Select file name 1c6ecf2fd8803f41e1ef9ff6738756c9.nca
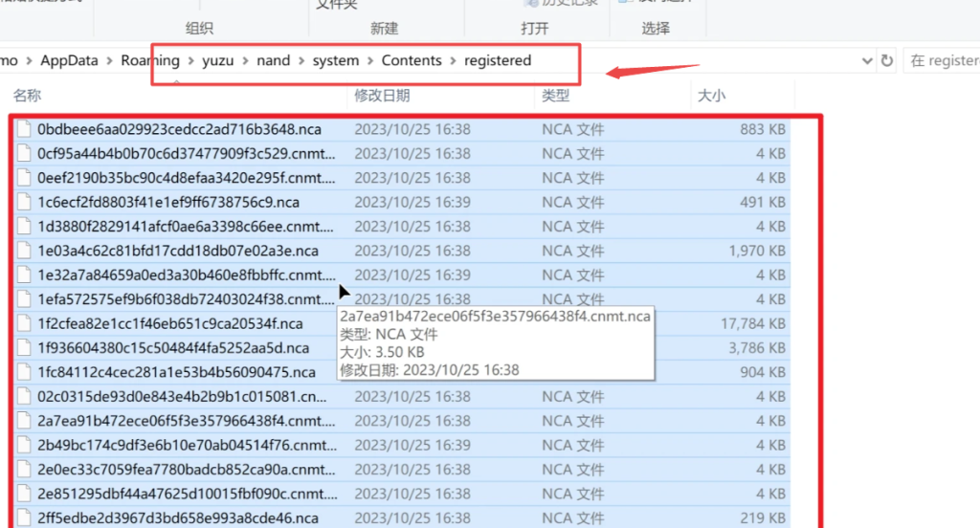 point(168,203)
